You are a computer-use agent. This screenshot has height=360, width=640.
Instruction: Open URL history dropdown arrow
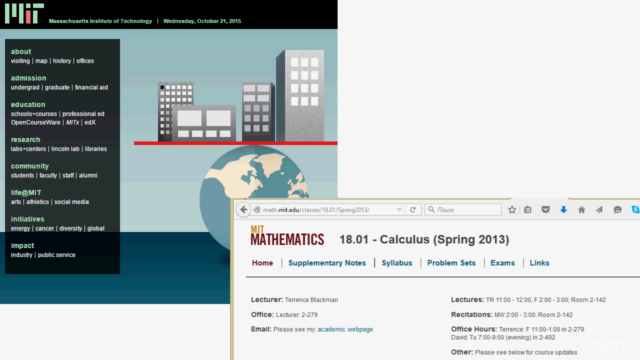click(399, 210)
